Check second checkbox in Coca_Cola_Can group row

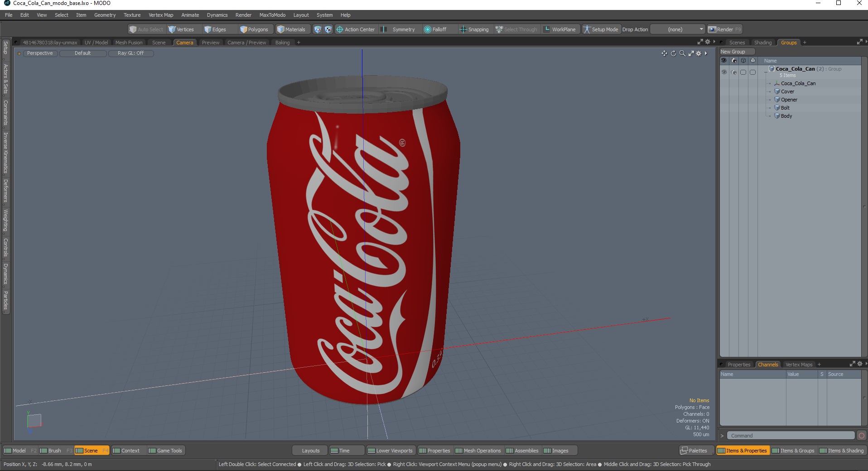click(x=752, y=72)
